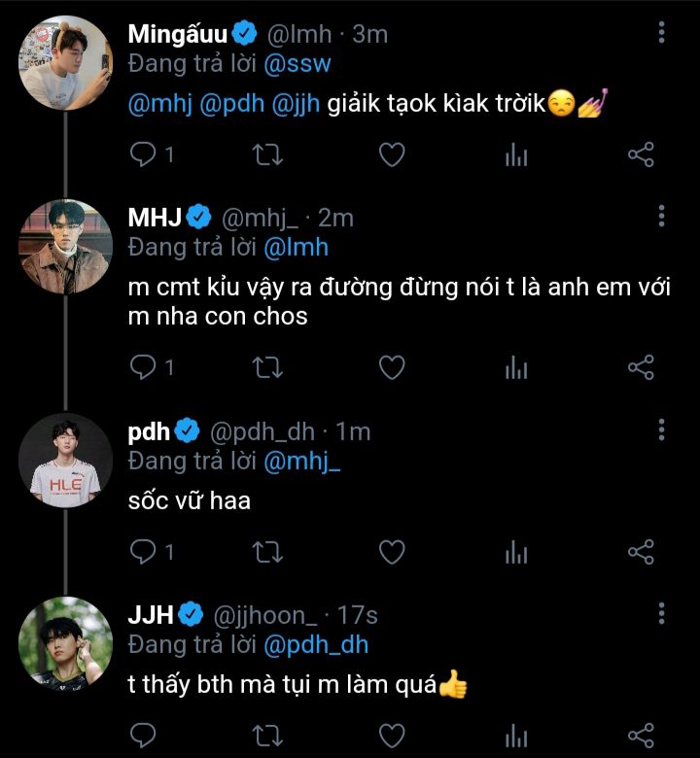Image resolution: width=700 pixels, height=758 pixels.
Task: Like pdh's tweet
Action: click(x=391, y=552)
